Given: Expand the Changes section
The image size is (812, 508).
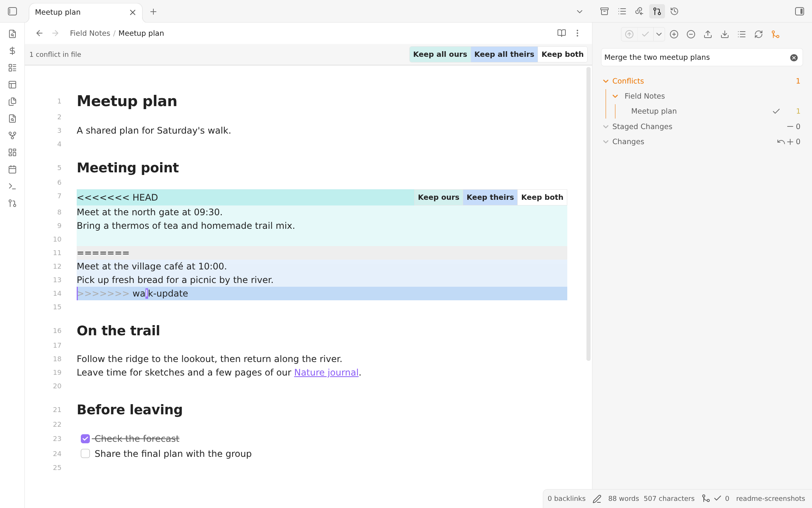Looking at the screenshot, I should coord(606,142).
